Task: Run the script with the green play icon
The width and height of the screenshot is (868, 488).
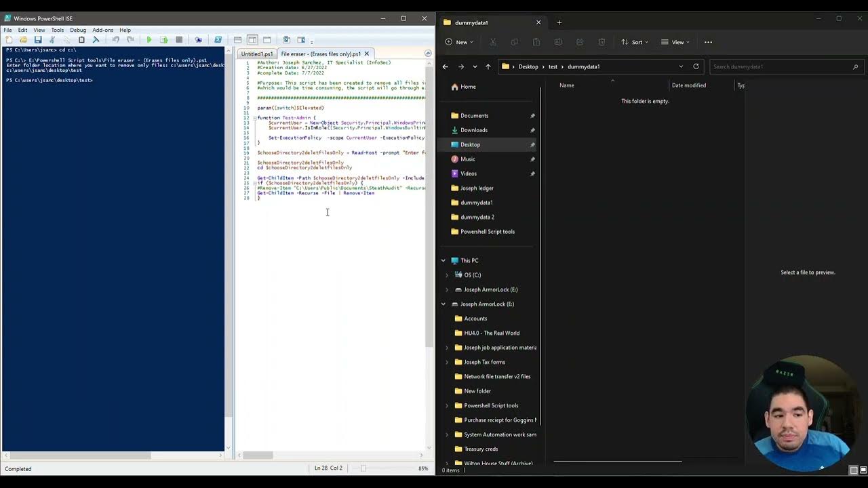Action: (149, 40)
